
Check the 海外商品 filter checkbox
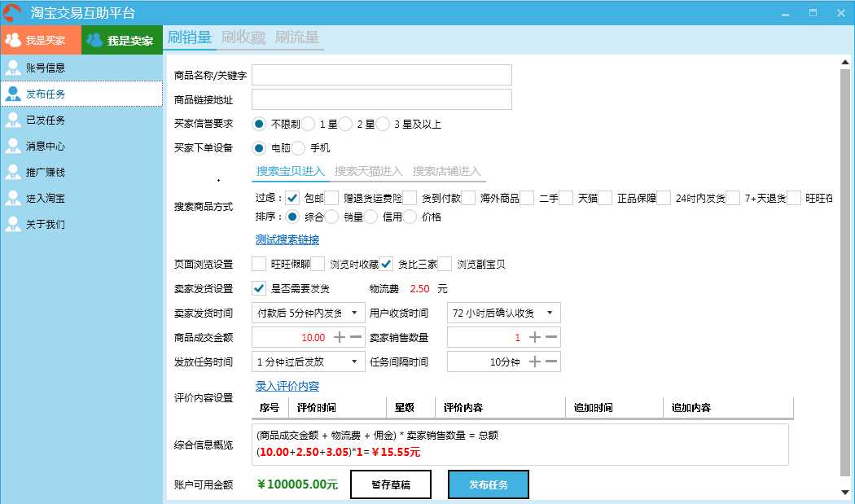pyautogui.click(x=468, y=198)
